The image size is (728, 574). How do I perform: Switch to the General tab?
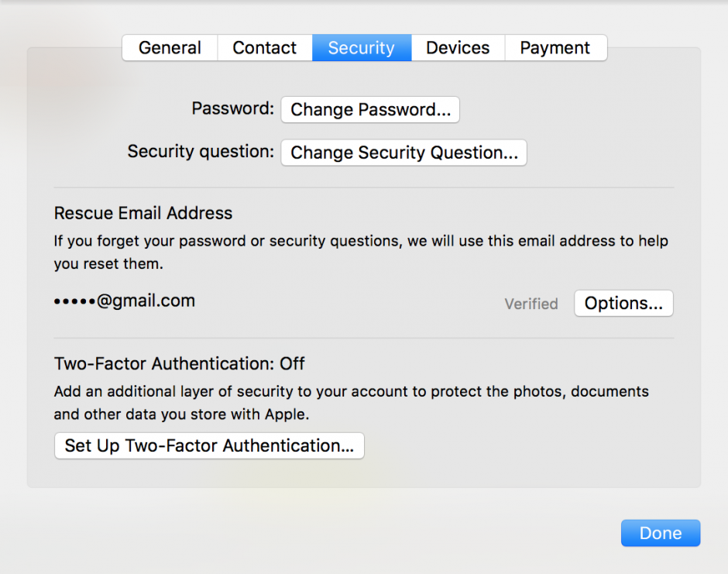pyautogui.click(x=169, y=47)
